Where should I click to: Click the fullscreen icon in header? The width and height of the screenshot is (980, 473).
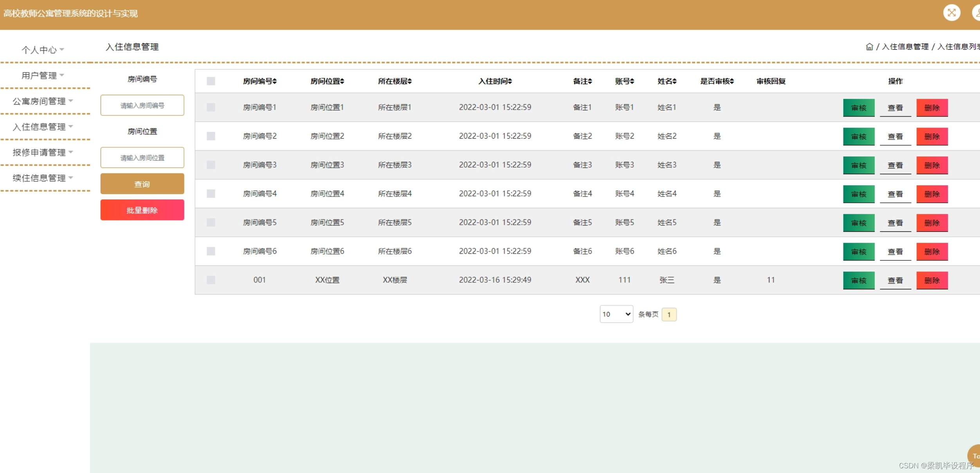(x=951, y=13)
